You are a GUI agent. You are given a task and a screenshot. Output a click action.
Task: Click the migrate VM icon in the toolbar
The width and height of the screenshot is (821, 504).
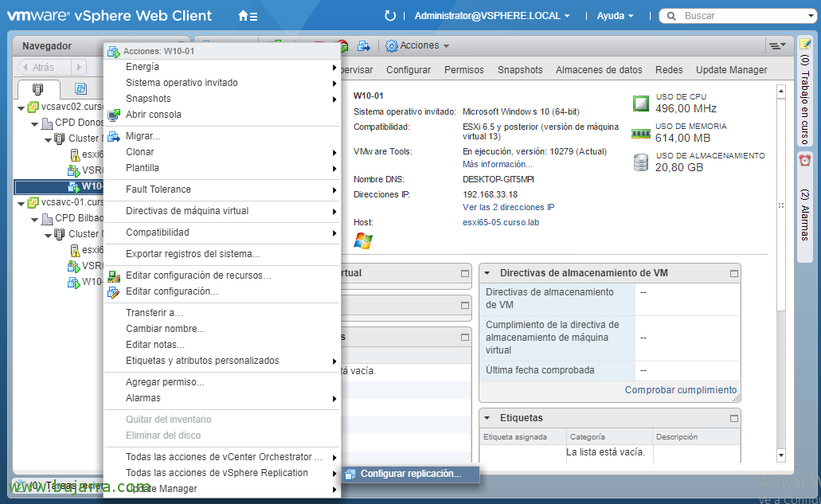pos(364,46)
